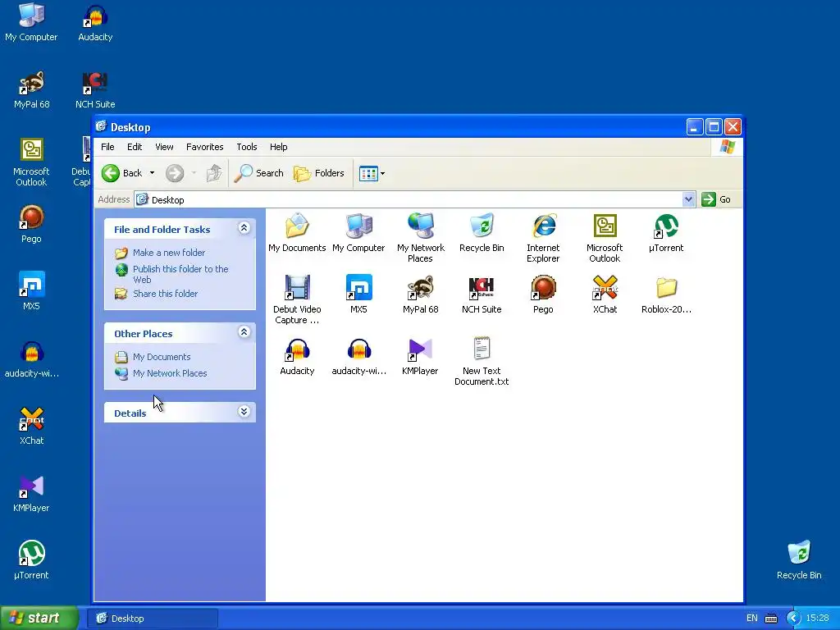Click the clock showing 15:28
840x630 pixels.
818,619
